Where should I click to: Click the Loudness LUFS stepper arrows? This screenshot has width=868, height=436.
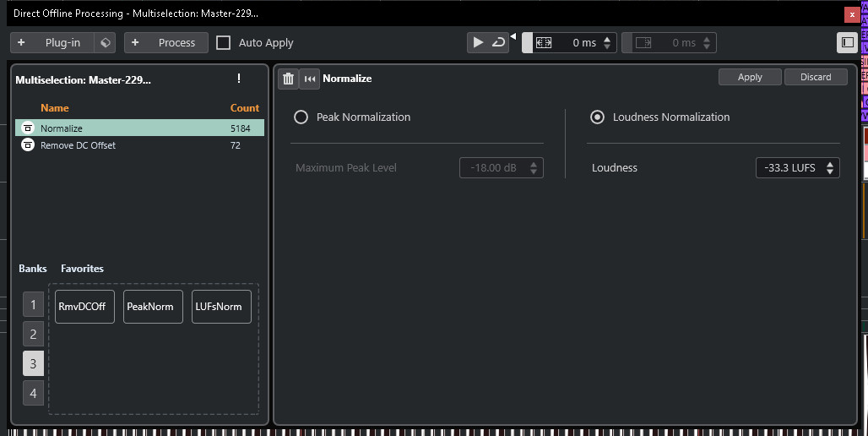[830, 168]
